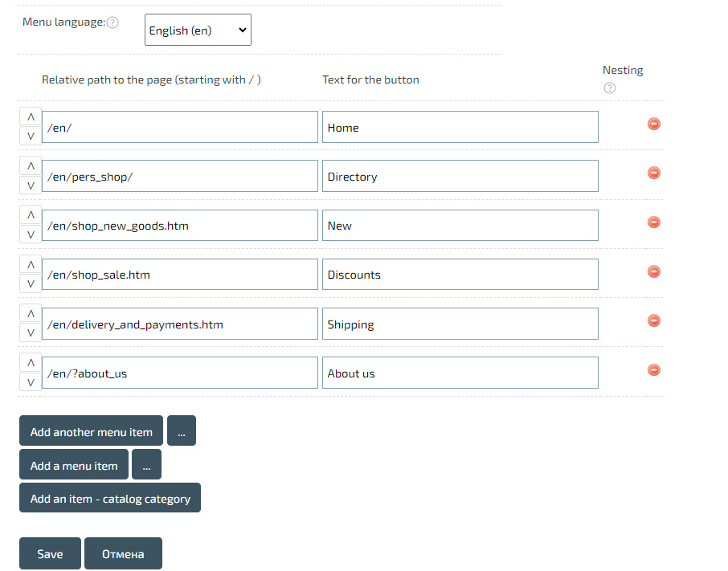Move the Discounts row down
Screen dimensions: 728x571
31,283
